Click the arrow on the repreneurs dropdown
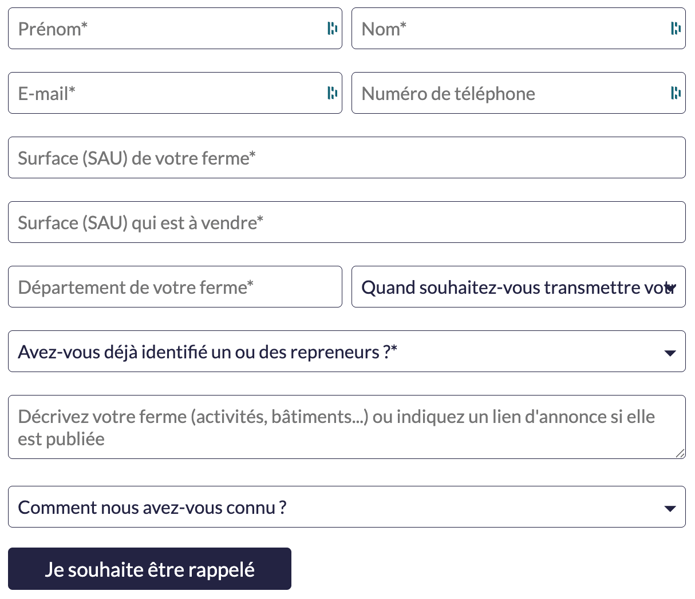The width and height of the screenshot is (695, 599). coord(670,353)
